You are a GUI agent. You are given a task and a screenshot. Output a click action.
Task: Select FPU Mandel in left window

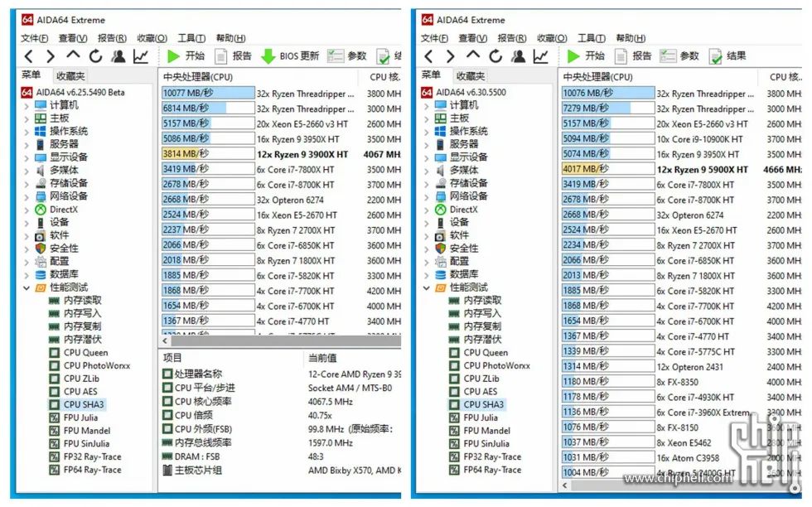tap(86, 430)
